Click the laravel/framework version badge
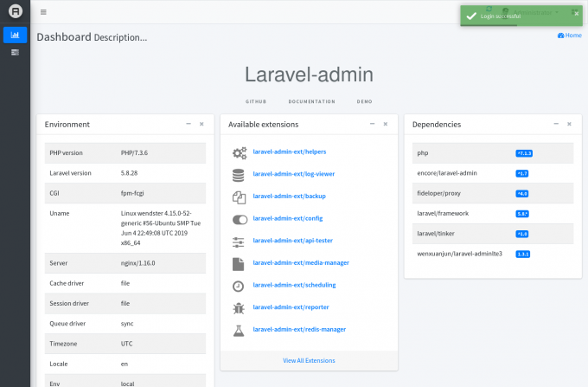 pyautogui.click(x=522, y=214)
